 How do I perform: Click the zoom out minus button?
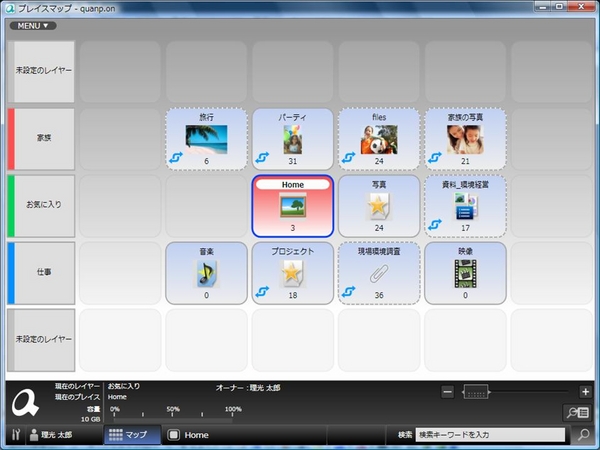pos(447,391)
